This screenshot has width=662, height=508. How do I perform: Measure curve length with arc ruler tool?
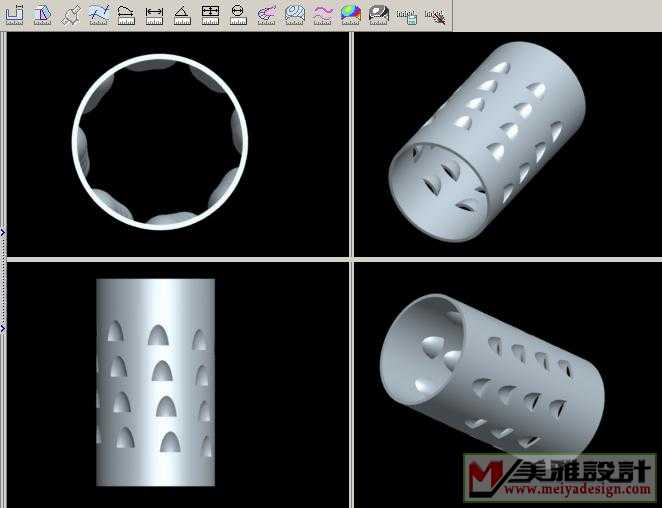[x=126, y=15]
